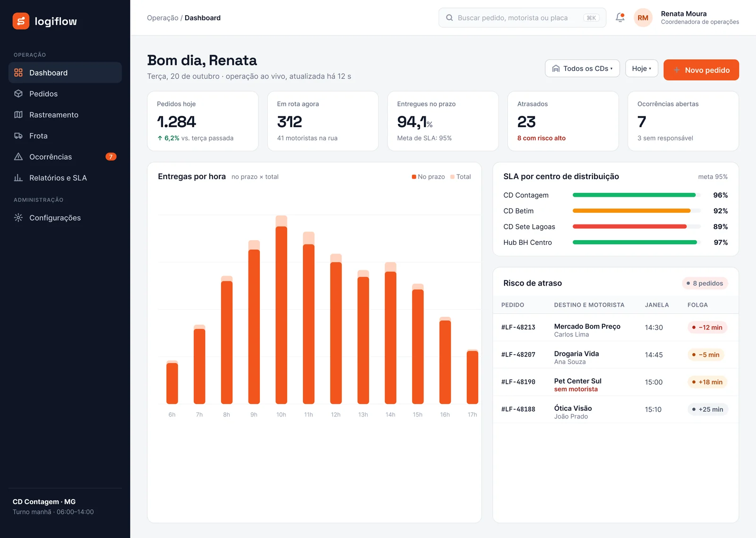Focus the Buscar pedido search field
756x538 pixels.
(x=522, y=17)
